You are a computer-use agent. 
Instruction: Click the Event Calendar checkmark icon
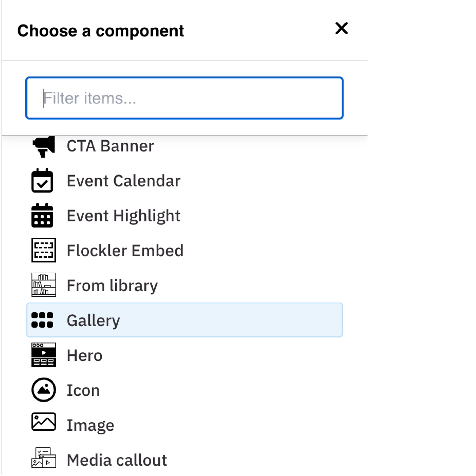42,181
